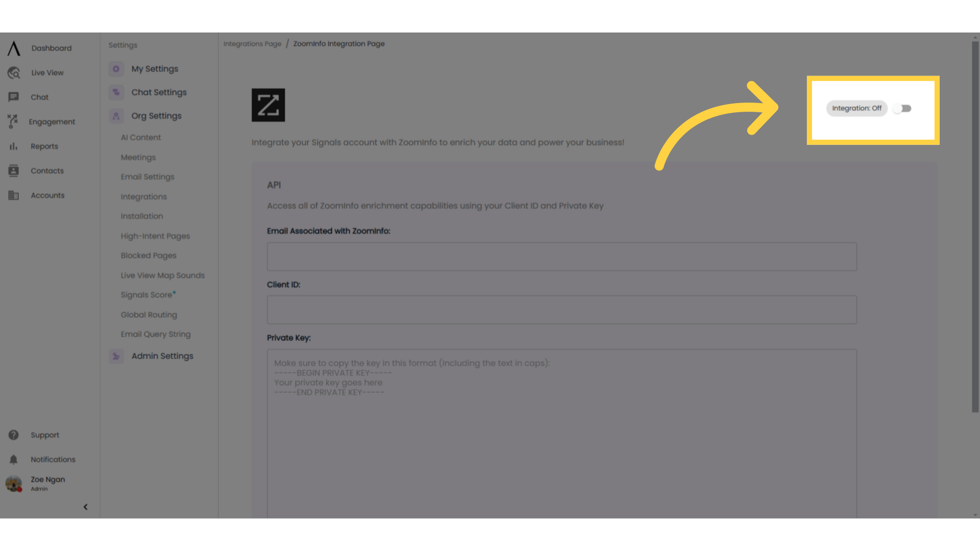Click the Accounts navigation icon
Screen dimensions: 980x551
coord(13,195)
